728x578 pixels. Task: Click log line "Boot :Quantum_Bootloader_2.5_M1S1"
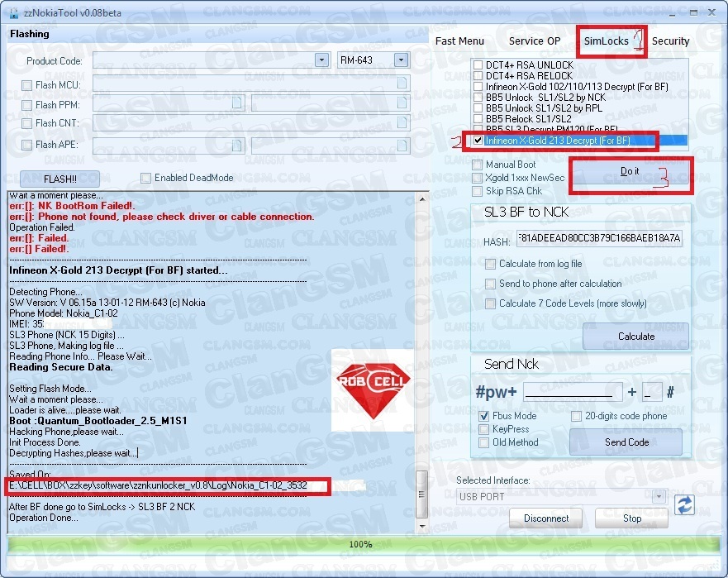[98, 421]
